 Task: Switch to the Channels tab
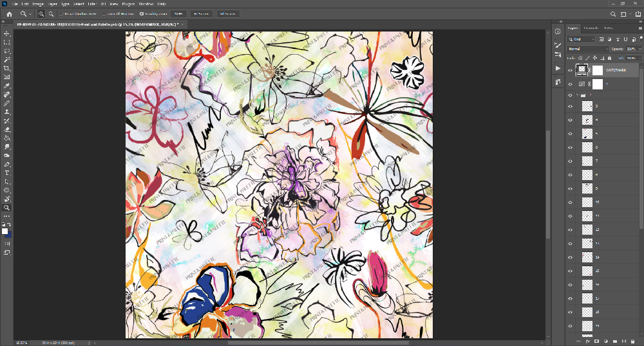pos(591,28)
